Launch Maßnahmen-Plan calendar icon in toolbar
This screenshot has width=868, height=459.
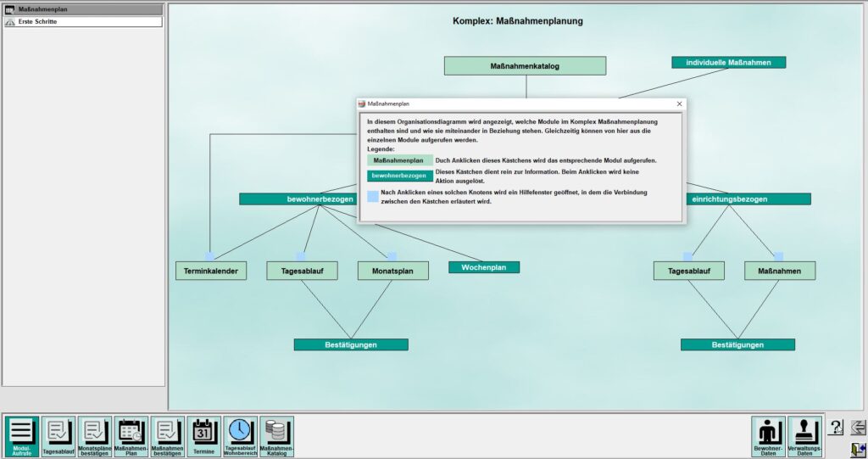click(x=131, y=436)
